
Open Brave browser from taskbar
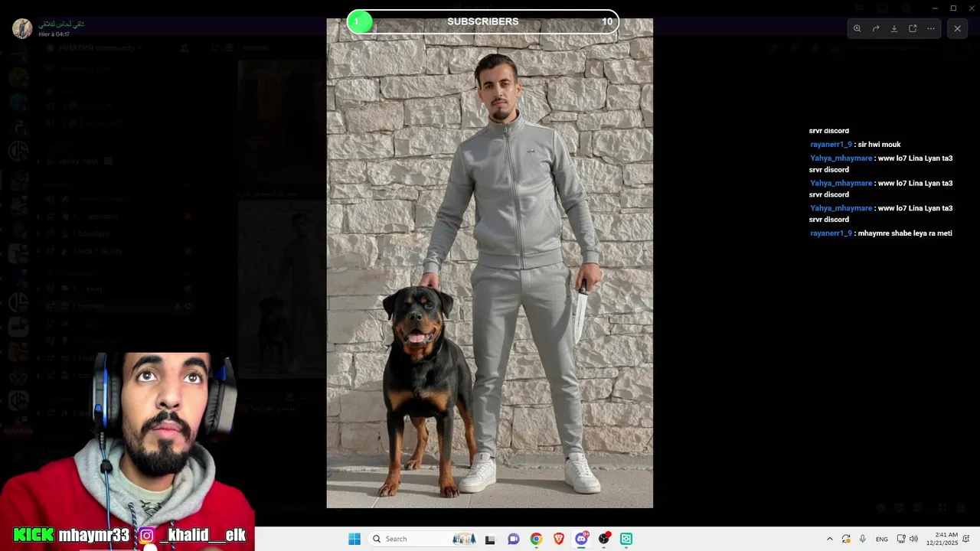559,539
